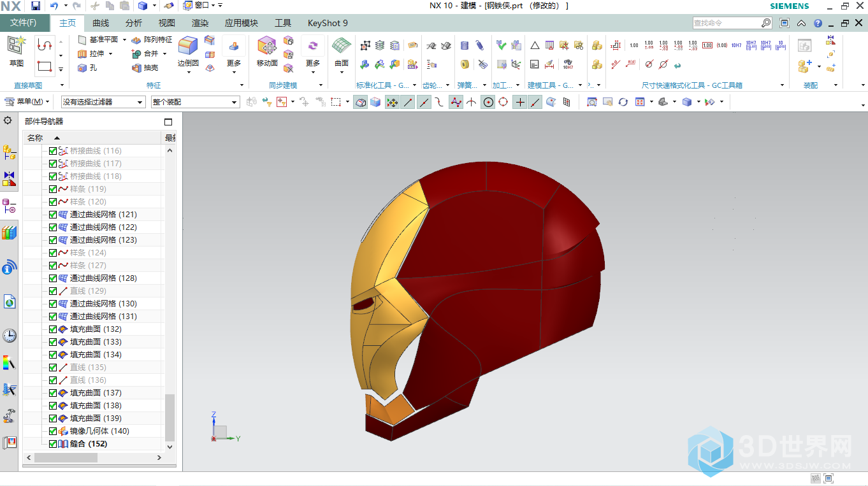The height and width of the screenshot is (486, 868).
Task: Switch to the 视图 ribbon tab
Action: (x=167, y=23)
